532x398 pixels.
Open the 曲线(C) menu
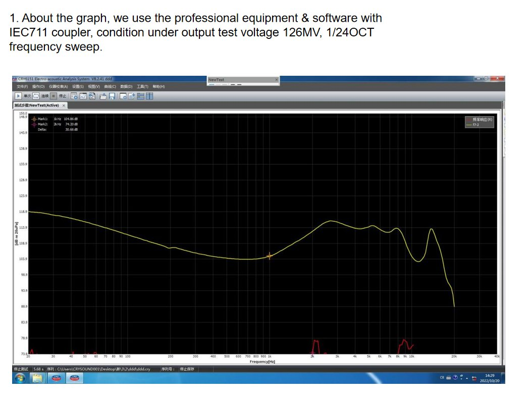[110, 87]
